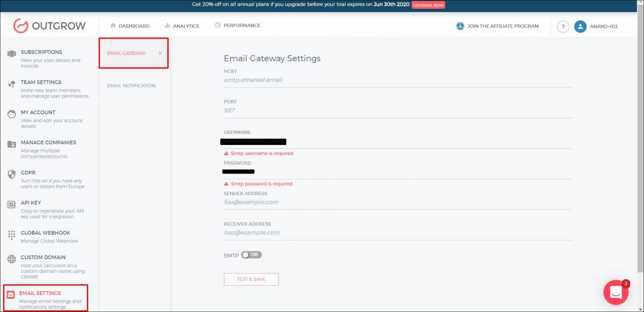Screen dimensions: 644x312
Task: Expand the Email Gateway chevron arrow
Action: (160, 53)
